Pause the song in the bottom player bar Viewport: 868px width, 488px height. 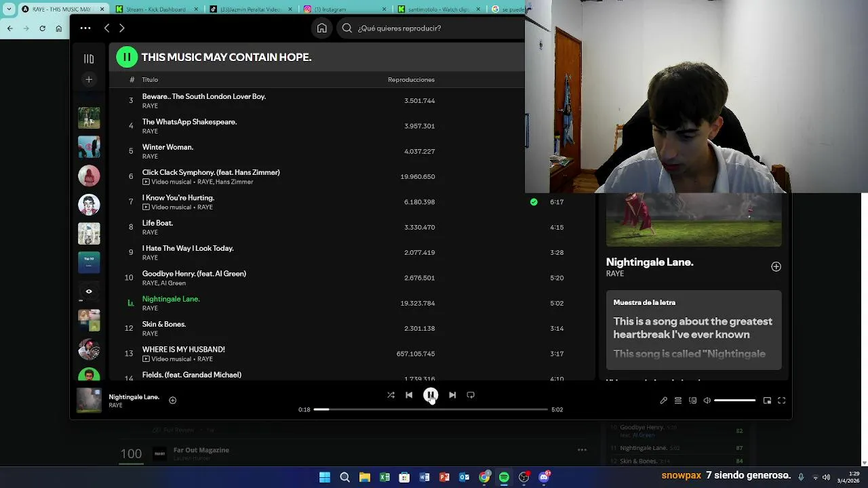pos(431,395)
